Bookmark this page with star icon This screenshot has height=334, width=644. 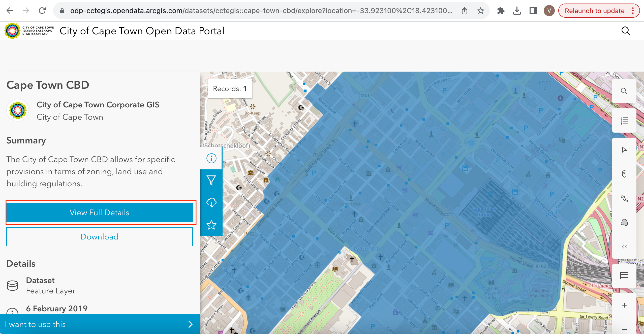tap(480, 11)
